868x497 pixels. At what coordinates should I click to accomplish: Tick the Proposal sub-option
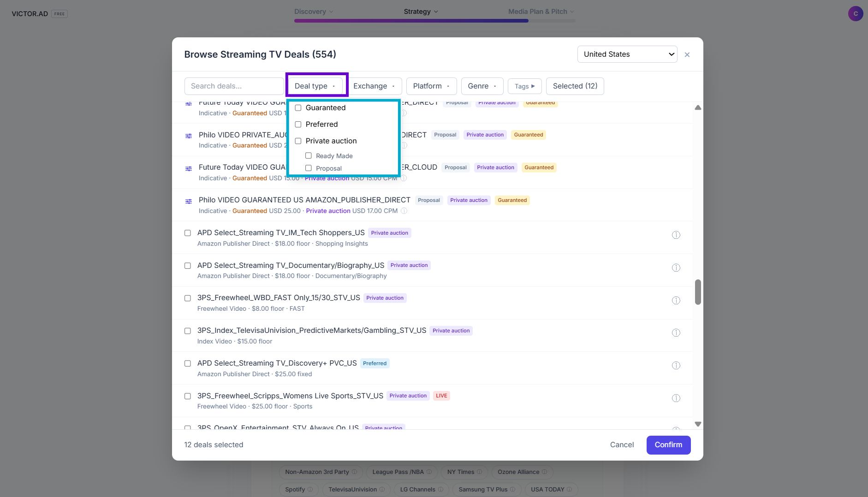(x=309, y=168)
